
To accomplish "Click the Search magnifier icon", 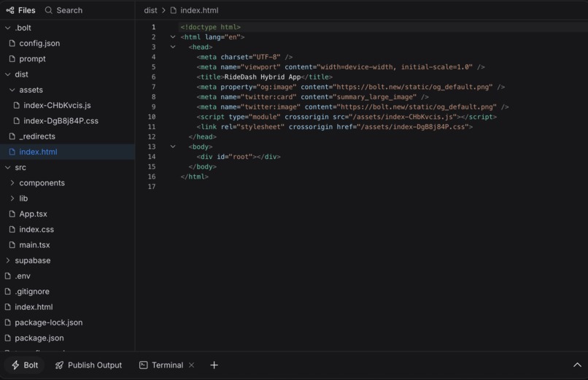I will pyautogui.click(x=48, y=10).
